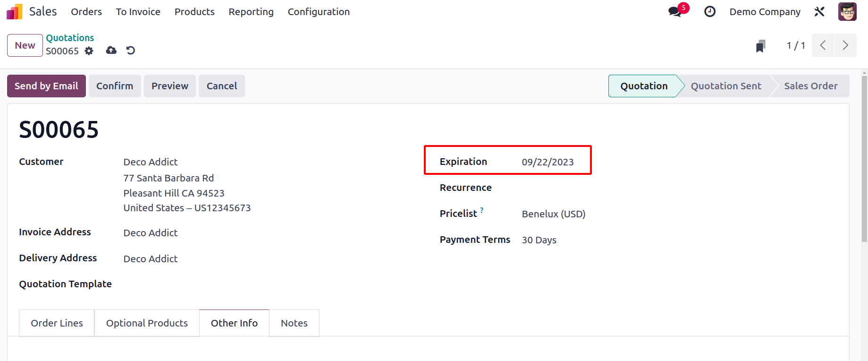The height and width of the screenshot is (361, 868).
Task: Open the Pricelist dropdown showing Benelux (USD)
Action: (554, 214)
